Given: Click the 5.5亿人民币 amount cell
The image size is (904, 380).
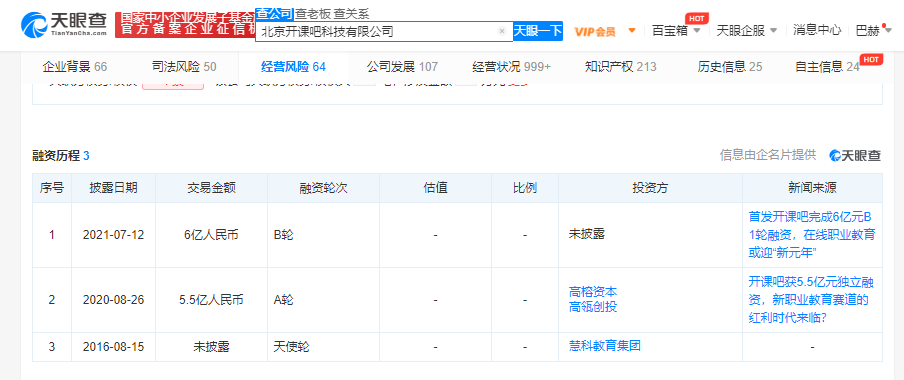Looking at the screenshot, I should pyautogui.click(x=211, y=300).
